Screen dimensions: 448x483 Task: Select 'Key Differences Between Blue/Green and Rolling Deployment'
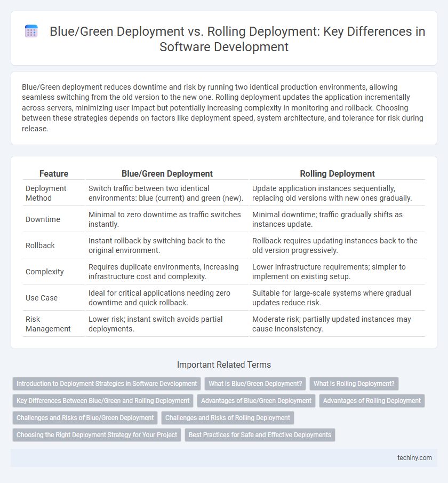tap(103, 401)
